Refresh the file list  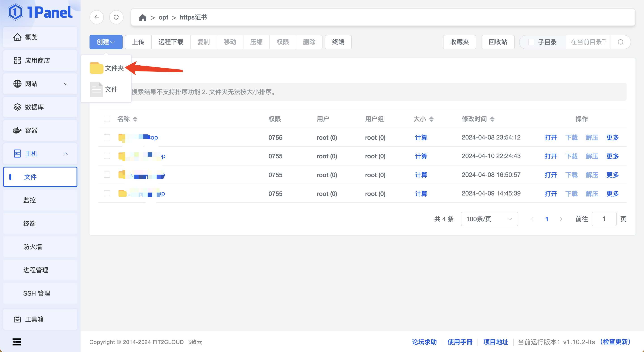click(x=116, y=17)
